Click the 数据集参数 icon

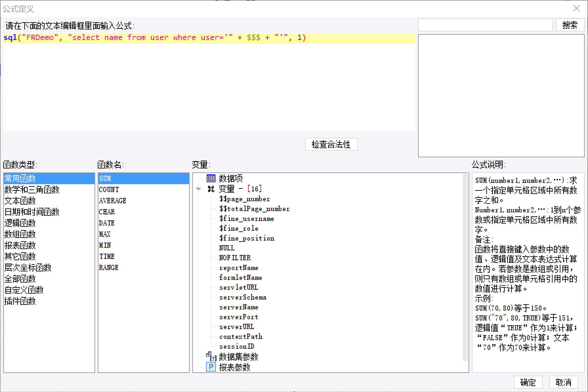pyautogui.click(x=211, y=356)
